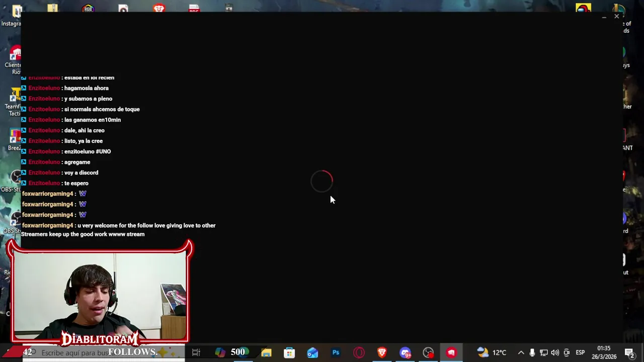Click foxwarriorgaming4's welcome message text
The height and width of the screenshot is (362, 644).
[118, 230]
